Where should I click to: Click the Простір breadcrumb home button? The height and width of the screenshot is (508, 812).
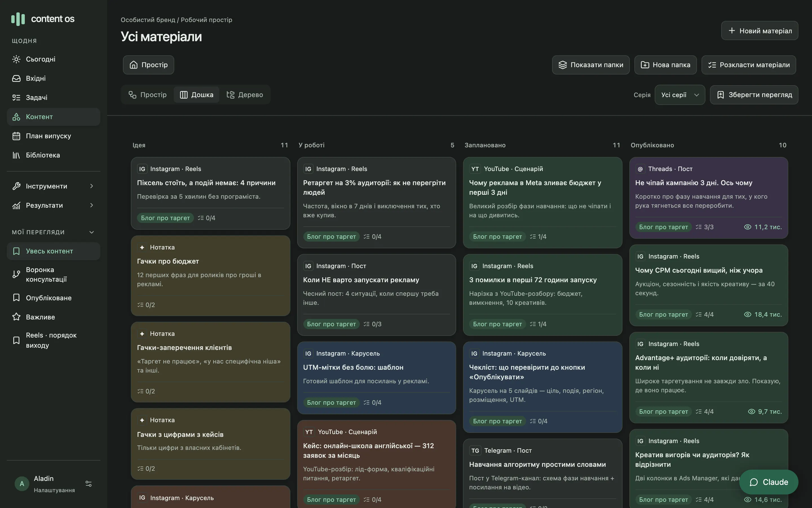coord(148,65)
